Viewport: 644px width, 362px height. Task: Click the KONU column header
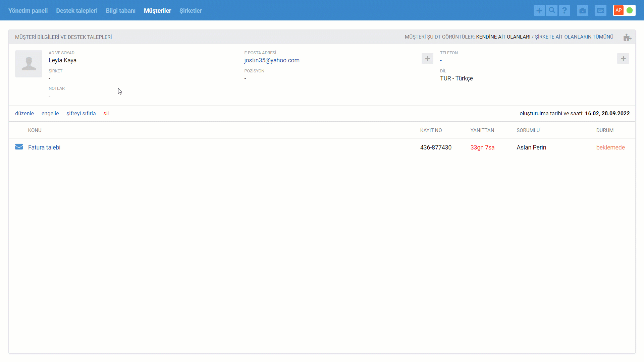pos(35,130)
